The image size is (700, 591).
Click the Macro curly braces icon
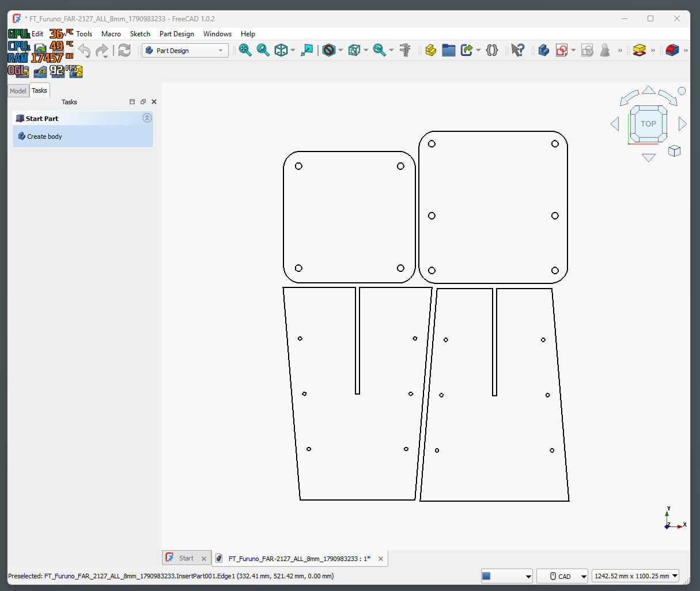491,50
